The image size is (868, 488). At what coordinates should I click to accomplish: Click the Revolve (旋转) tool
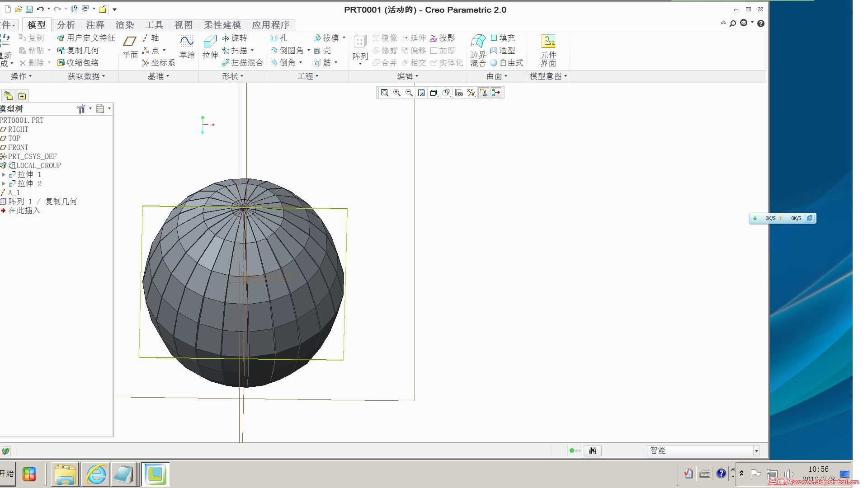point(235,38)
